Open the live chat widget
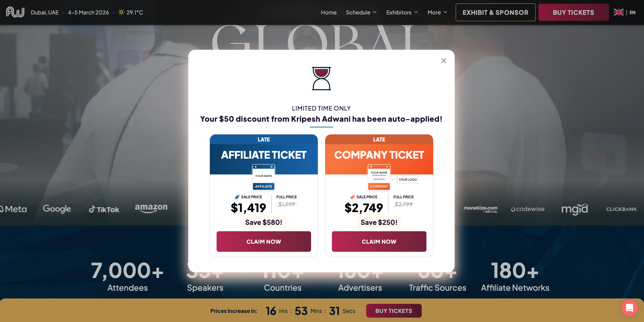 point(629,308)
